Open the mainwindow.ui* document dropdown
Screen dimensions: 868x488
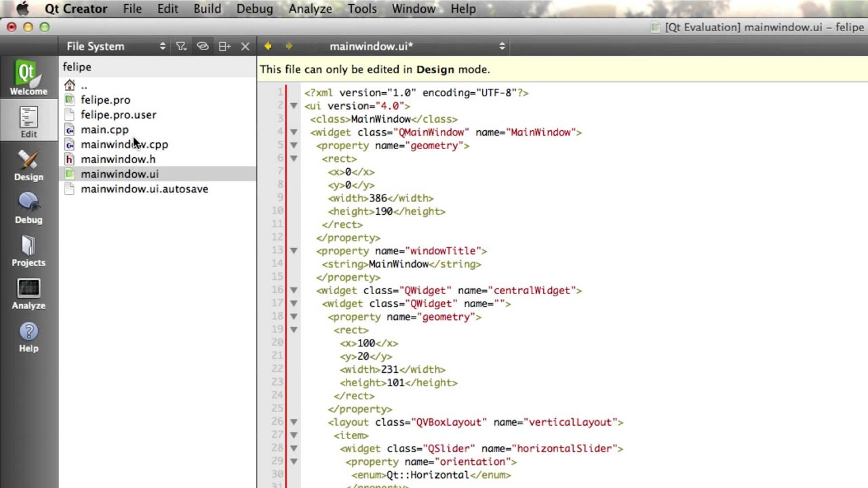coord(417,46)
